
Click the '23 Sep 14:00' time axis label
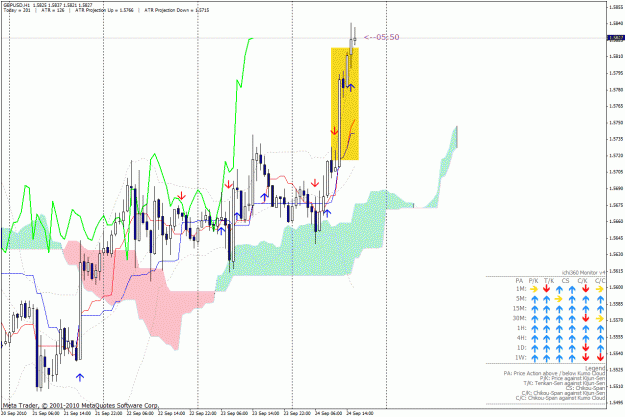(x=266, y=413)
